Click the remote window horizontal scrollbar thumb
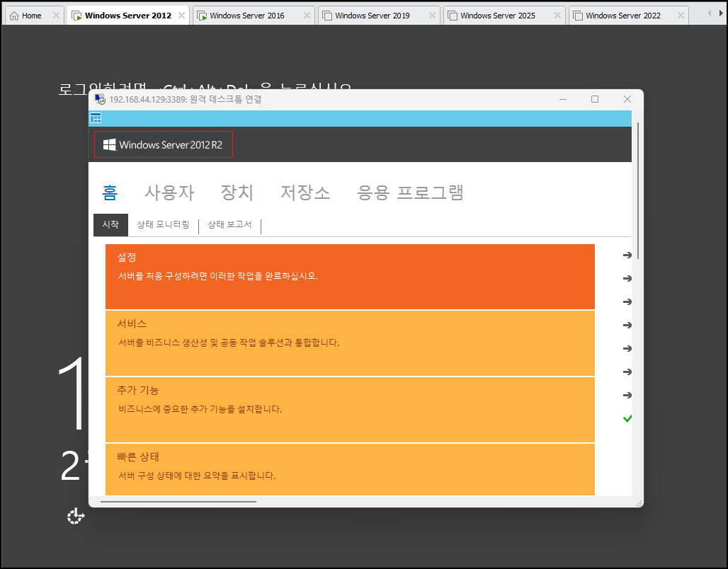Image resolution: width=728 pixels, height=569 pixels. [178, 502]
